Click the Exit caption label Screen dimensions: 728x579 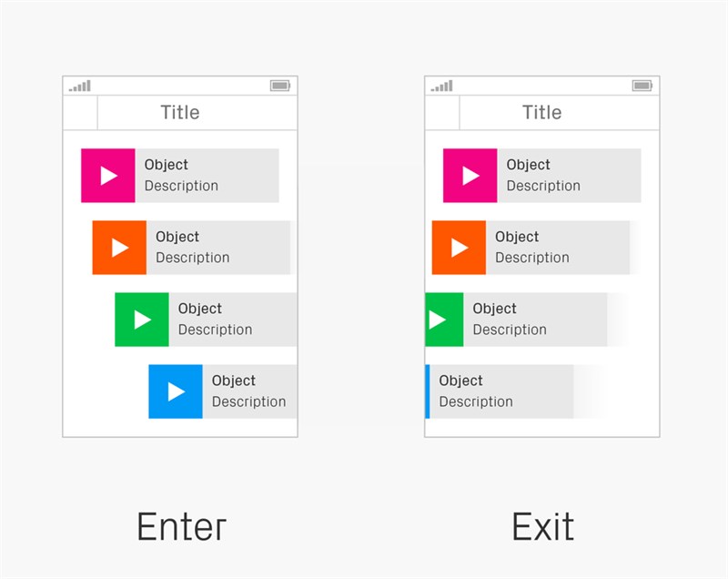click(x=542, y=526)
